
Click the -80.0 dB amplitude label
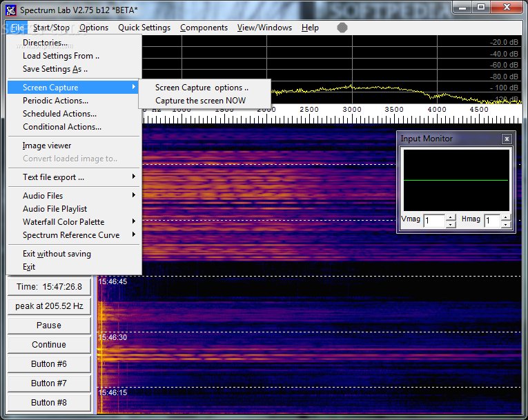click(504, 77)
